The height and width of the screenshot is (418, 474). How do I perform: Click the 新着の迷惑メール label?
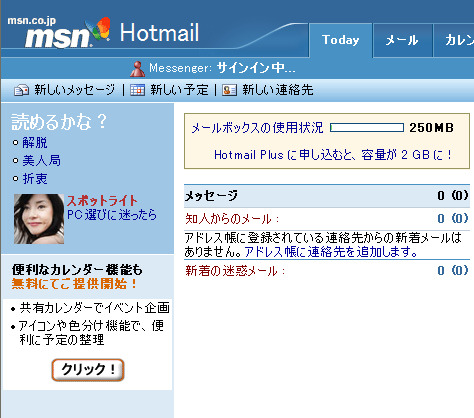click(x=235, y=271)
